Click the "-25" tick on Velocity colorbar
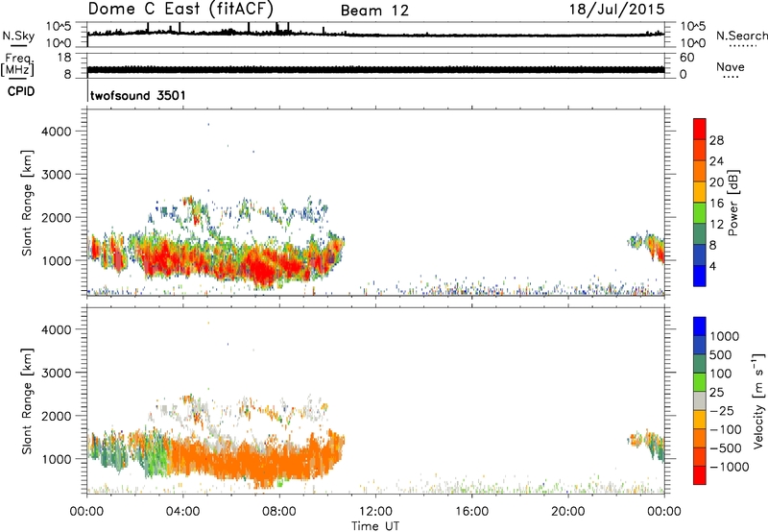768x532 pixels. [x=722, y=411]
